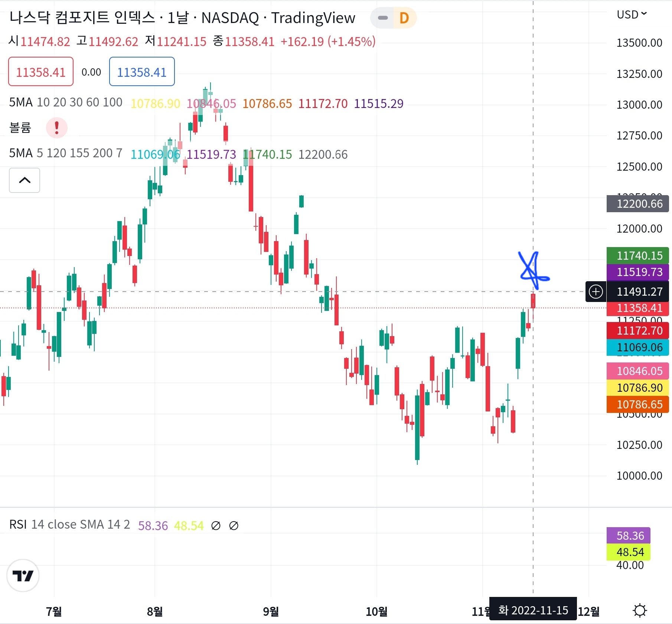Click the 7월 time axis label
The image size is (672, 624).
(x=54, y=611)
